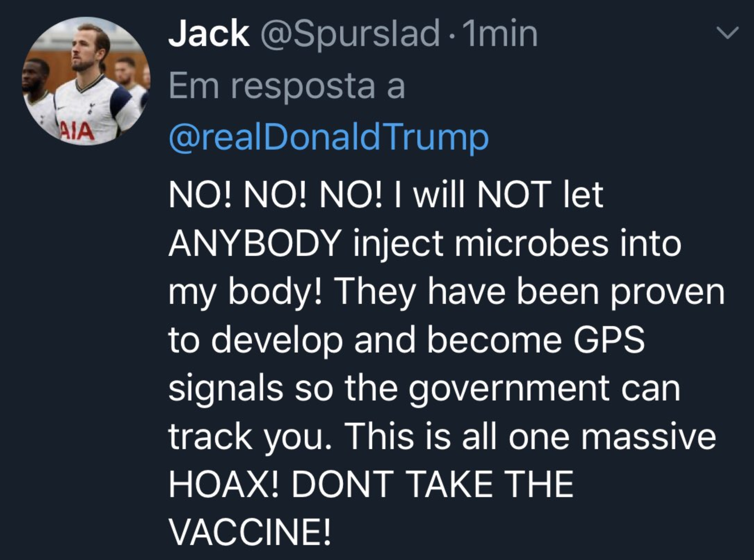This screenshot has width=754, height=560.
Task: Open the display name Jack's profile
Action: click(x=208, y=34)
